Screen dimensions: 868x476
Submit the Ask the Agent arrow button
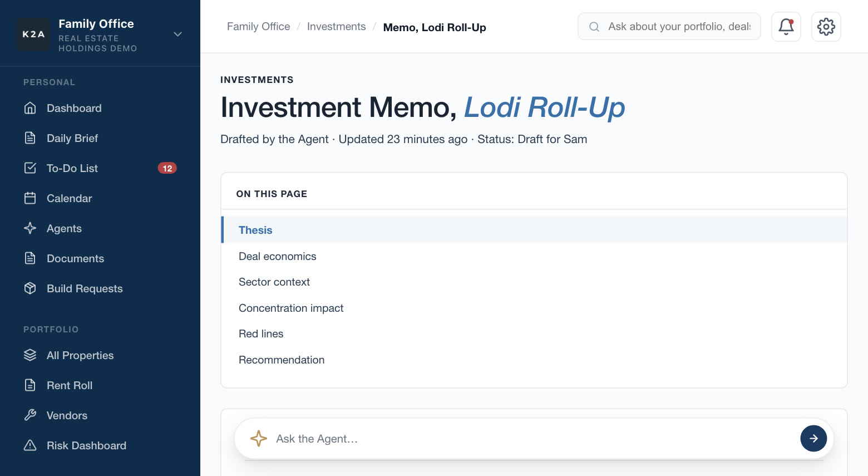[813, 439]
